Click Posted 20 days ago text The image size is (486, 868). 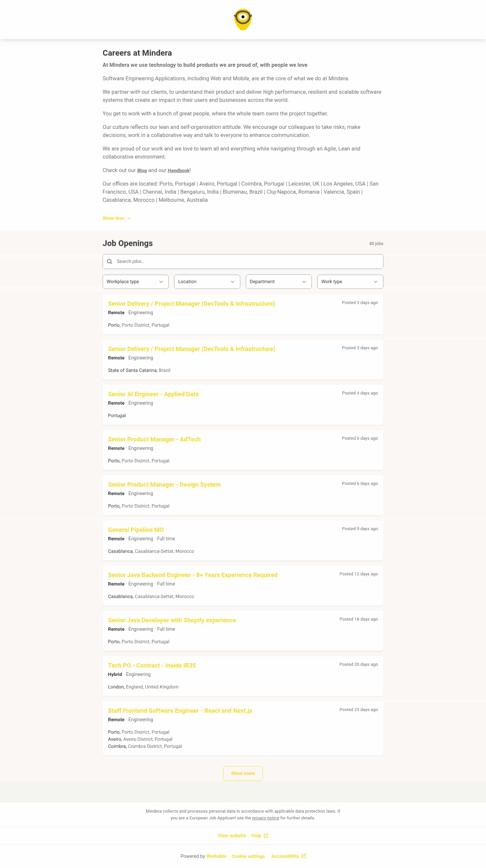(x=358, y=664)
